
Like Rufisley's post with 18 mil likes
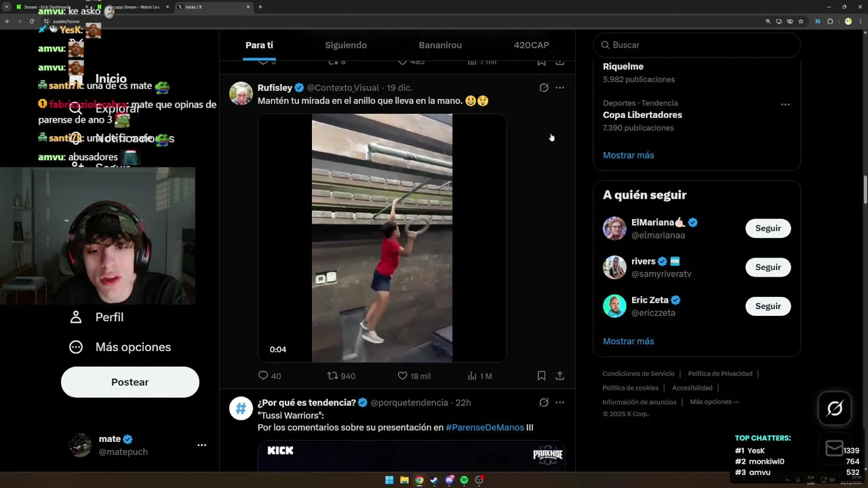pos(414,375)
